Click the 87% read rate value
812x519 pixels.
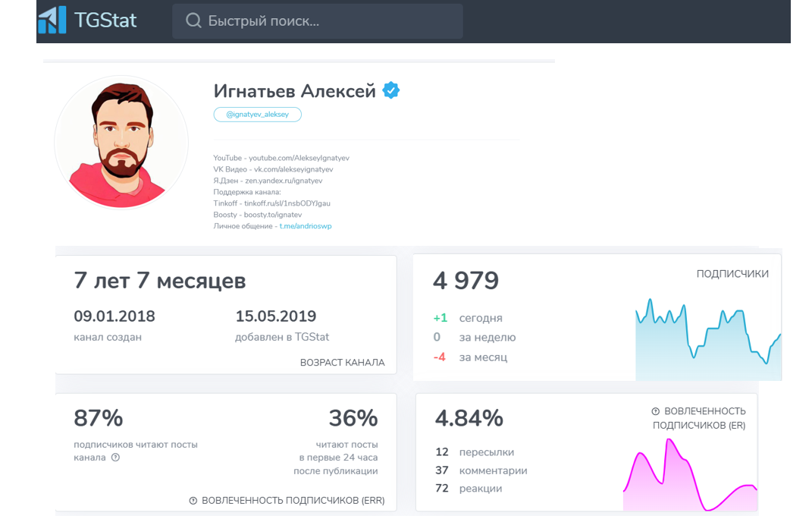pyautogui.click(x=99, y=418)
